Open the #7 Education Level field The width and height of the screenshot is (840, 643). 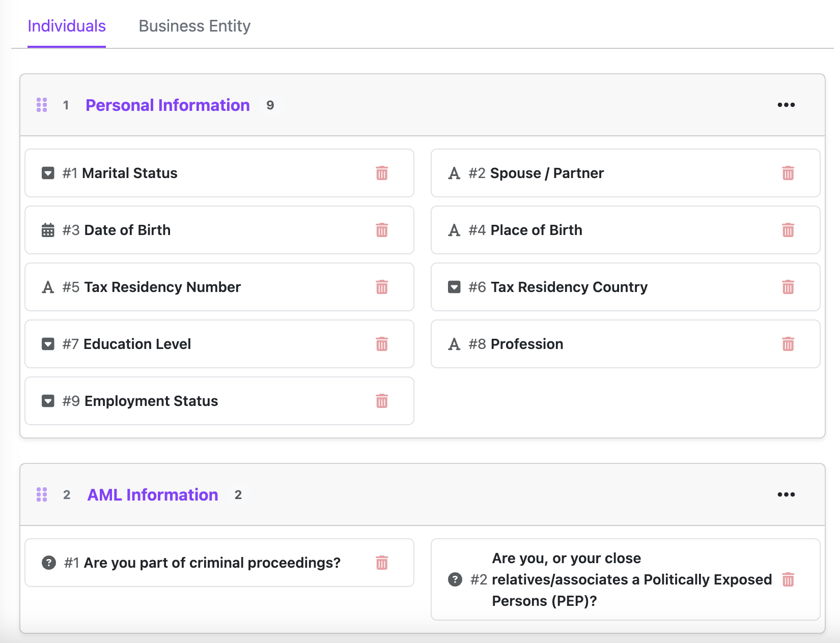coord(219,344)
